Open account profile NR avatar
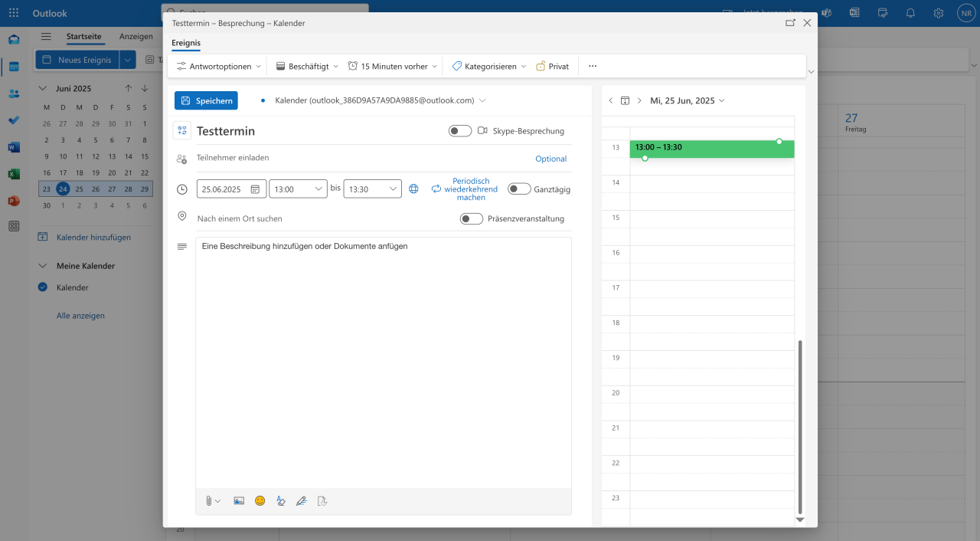Viewport: 980px width, 541px height. pyautogui.click(x=965, y=13)
